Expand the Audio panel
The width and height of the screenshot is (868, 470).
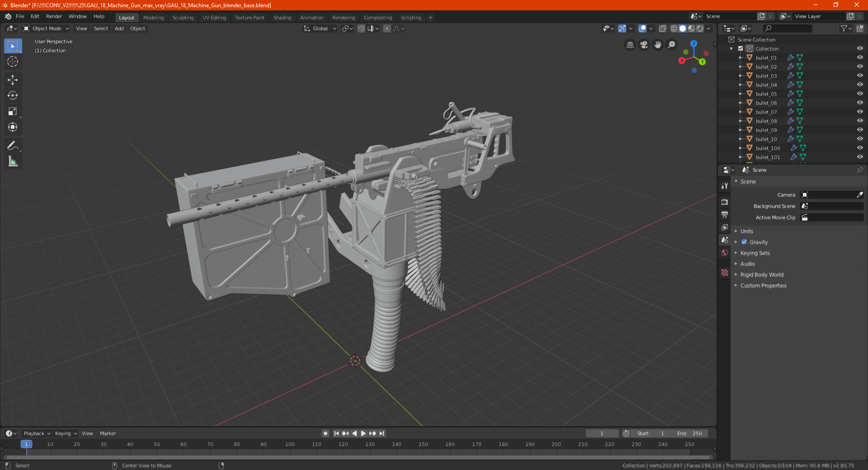pos(748,263)
